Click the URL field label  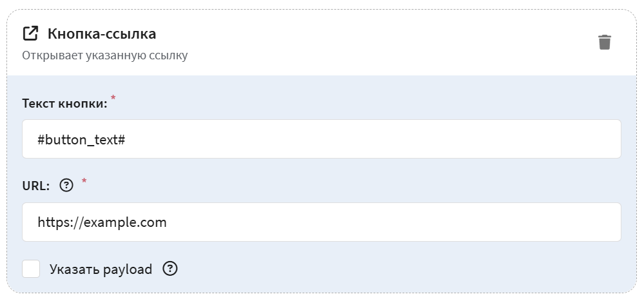coord(35,186)
